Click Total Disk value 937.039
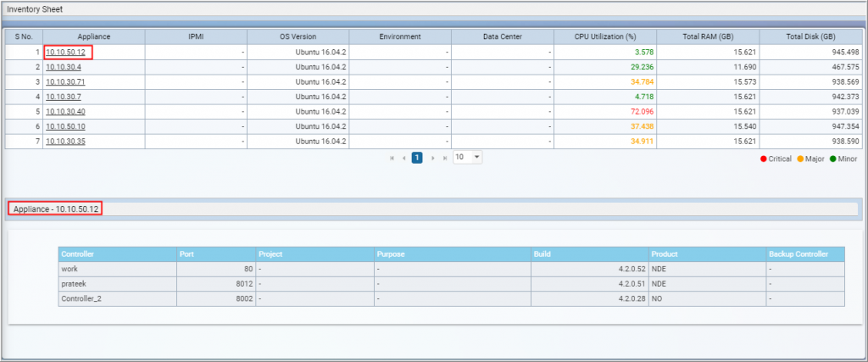 845,112
